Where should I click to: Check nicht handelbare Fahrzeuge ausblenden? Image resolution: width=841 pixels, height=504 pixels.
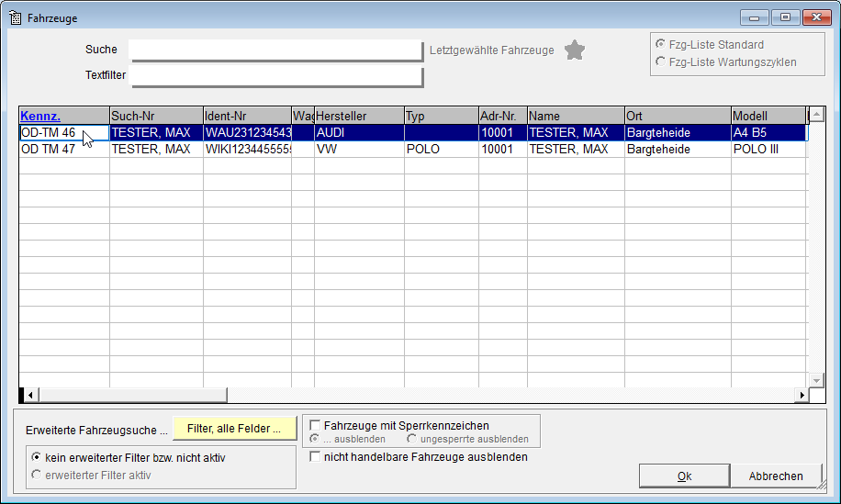[x=316, y=457]
